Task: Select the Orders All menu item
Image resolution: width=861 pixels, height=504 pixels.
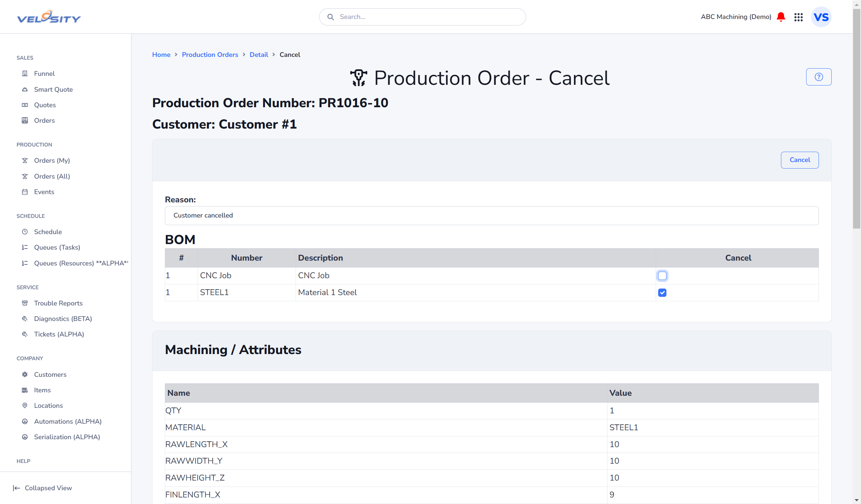Action: click(52, 176)
